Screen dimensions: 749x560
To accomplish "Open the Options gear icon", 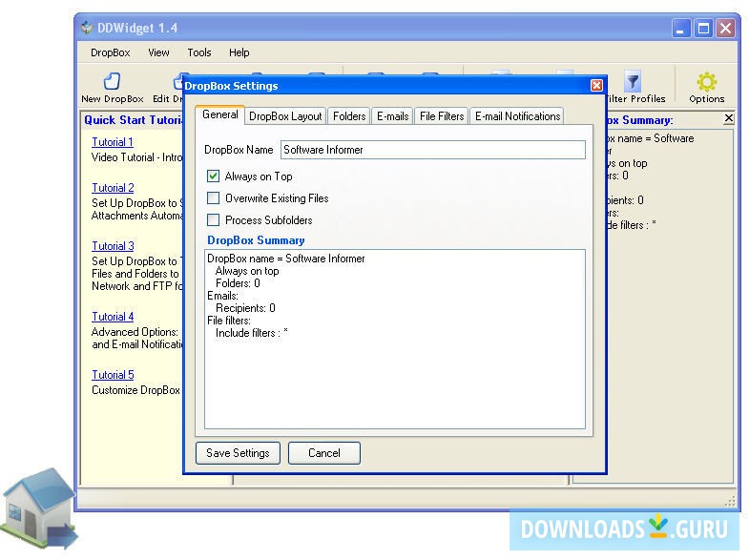I will coord(706,82).
